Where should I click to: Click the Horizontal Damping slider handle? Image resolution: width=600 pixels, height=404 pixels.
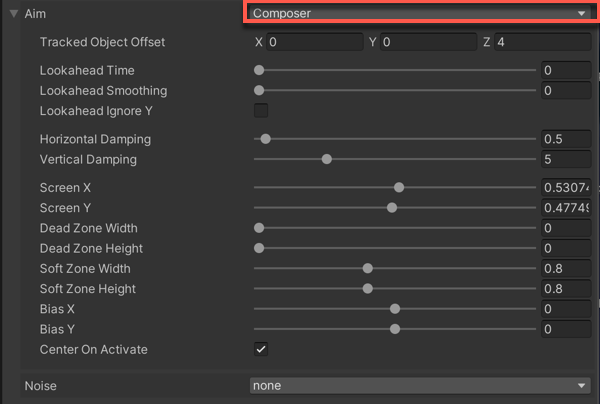(x=265, y=139)
